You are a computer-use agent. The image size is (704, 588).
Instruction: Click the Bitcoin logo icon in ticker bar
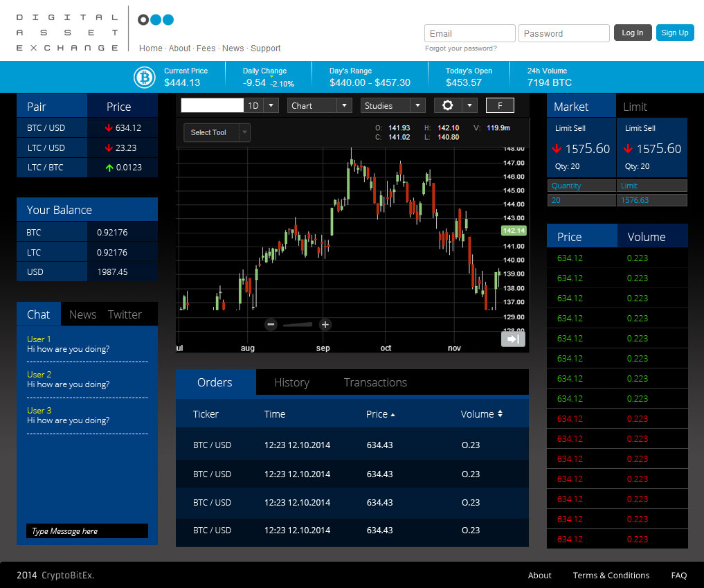[x=145, y=78]
